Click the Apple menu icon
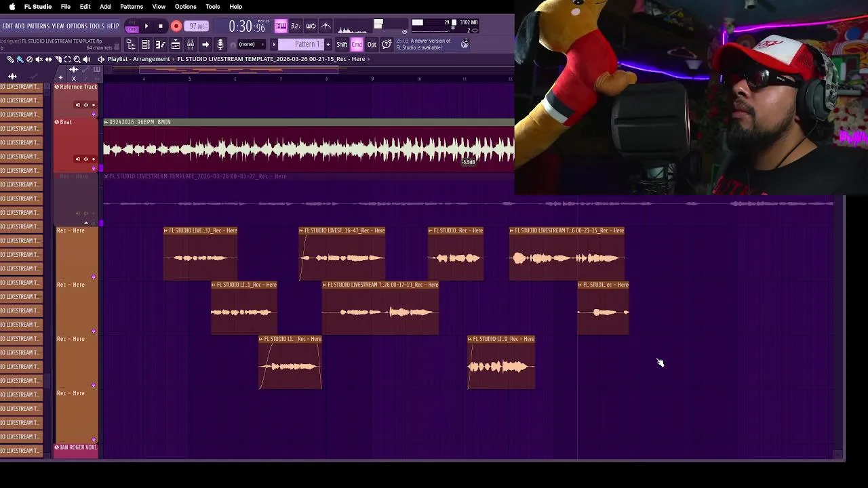Image resolution: width=868 pixels, height=488 pixels. [12, 6]
